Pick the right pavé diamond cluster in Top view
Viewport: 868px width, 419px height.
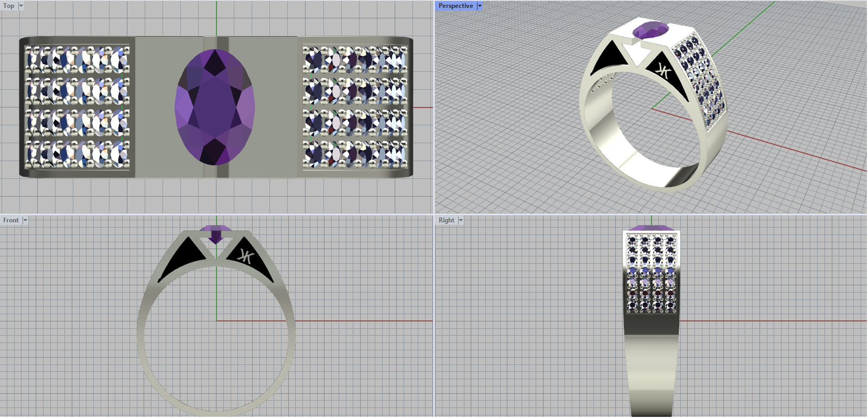(355, 107)
